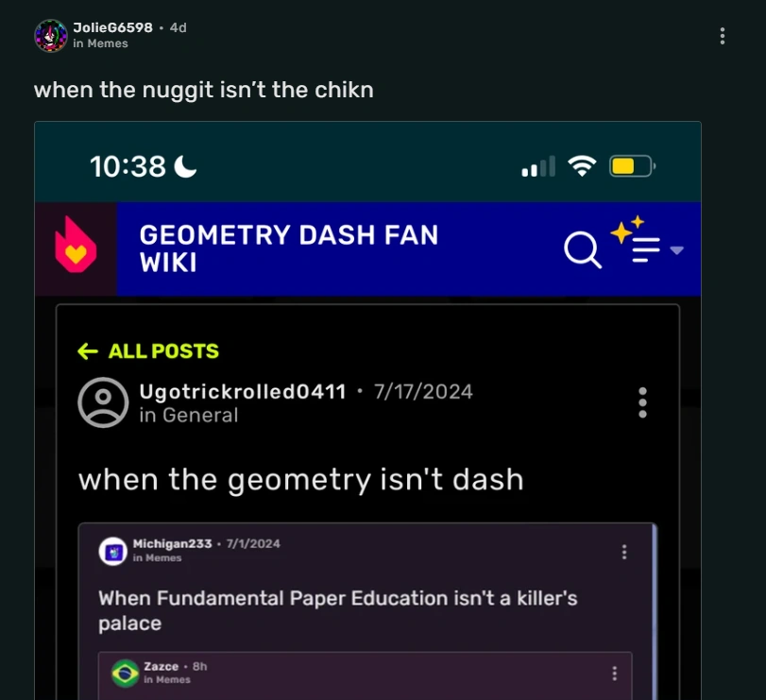Click the Fandom flame heart logo
This screenshot has width=766, height=700.
76,245
